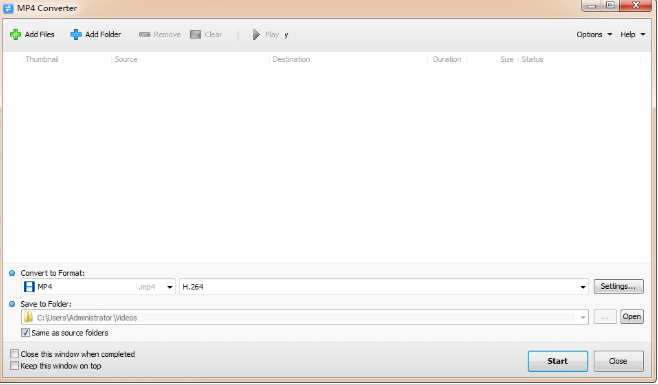
Task: Enable Keep this window on top
Action: tap(15, 366)
